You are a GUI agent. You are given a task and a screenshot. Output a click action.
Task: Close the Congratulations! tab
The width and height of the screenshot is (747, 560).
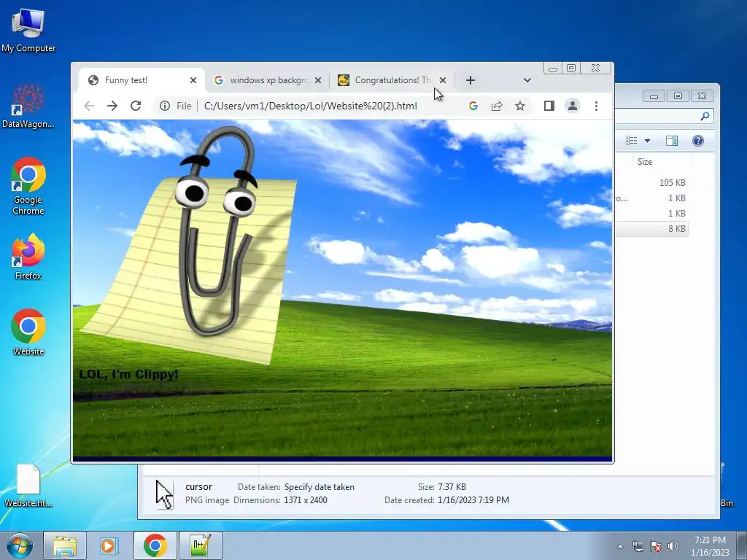443,80
